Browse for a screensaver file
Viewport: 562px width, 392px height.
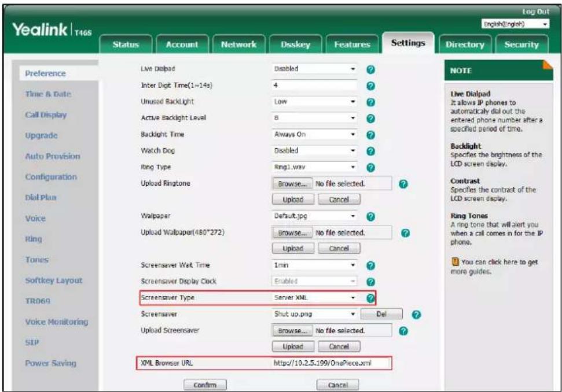pyautogui.click(x=292, y=331)
